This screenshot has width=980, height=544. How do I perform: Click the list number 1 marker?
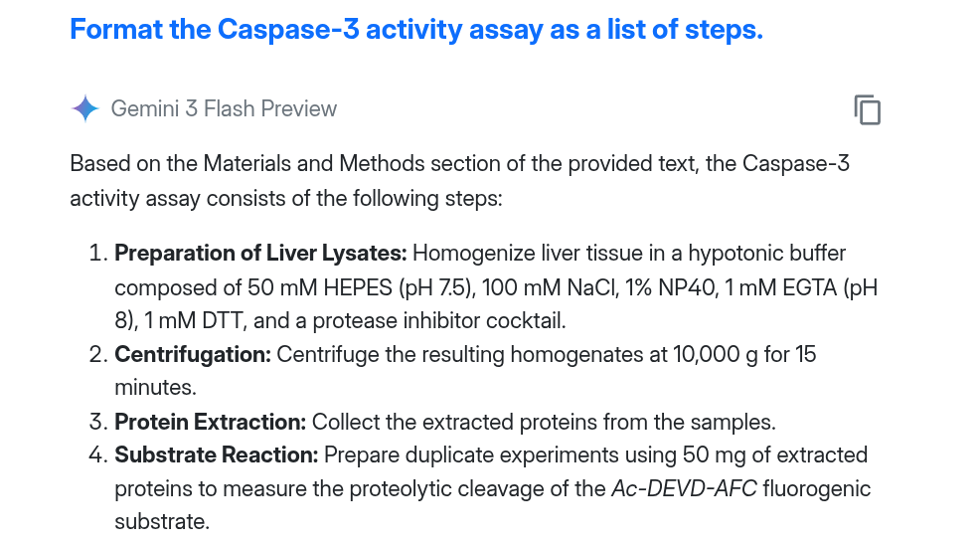pos(97,254)
